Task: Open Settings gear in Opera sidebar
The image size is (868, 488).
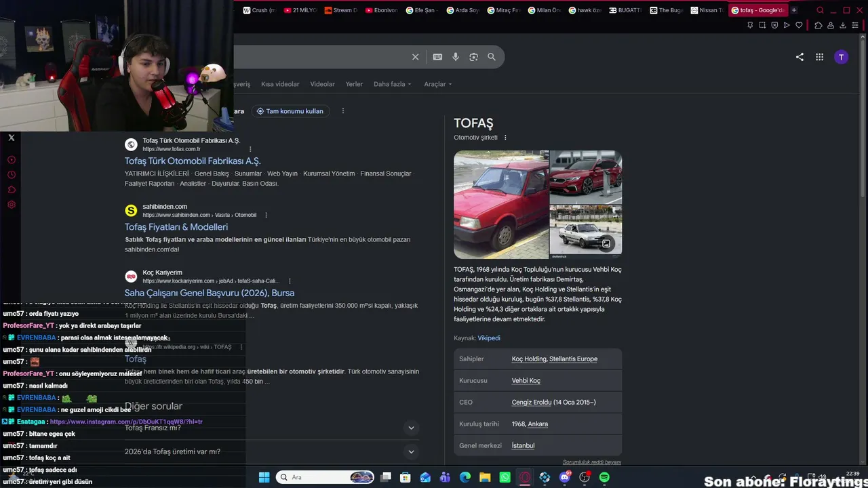Action: tap(12, 205)
